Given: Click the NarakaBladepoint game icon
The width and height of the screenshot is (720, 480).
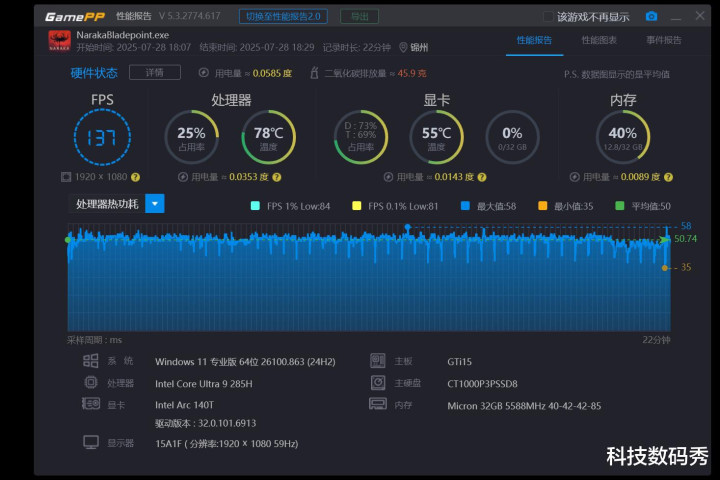Looking at the screenshot, I should pos(59,40).
